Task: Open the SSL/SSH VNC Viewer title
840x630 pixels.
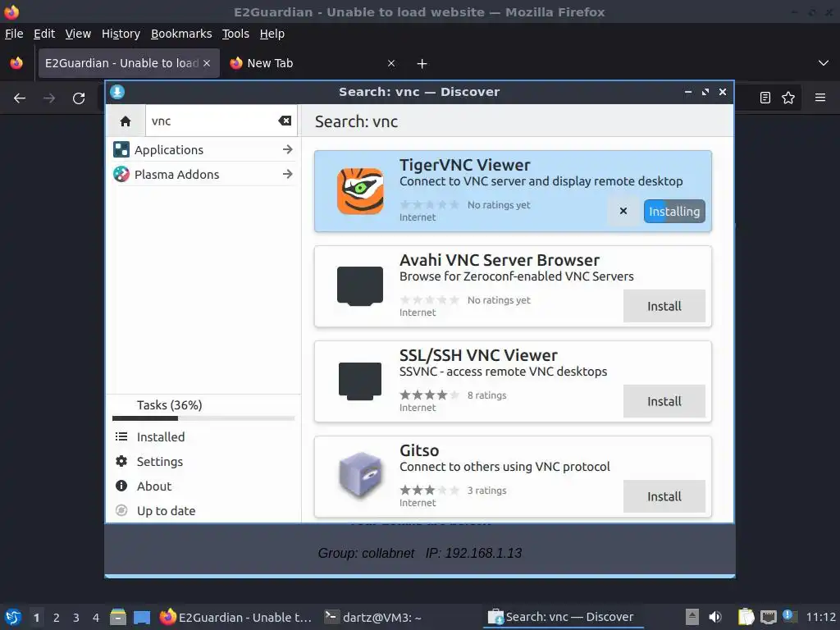Action: (x=478, y=355)
